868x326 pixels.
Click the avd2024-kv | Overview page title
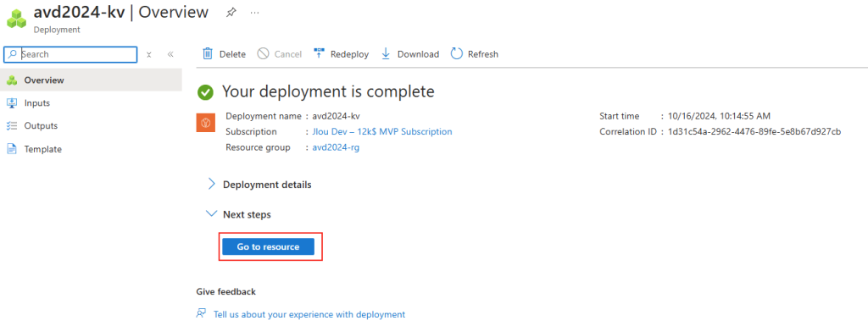121,12
